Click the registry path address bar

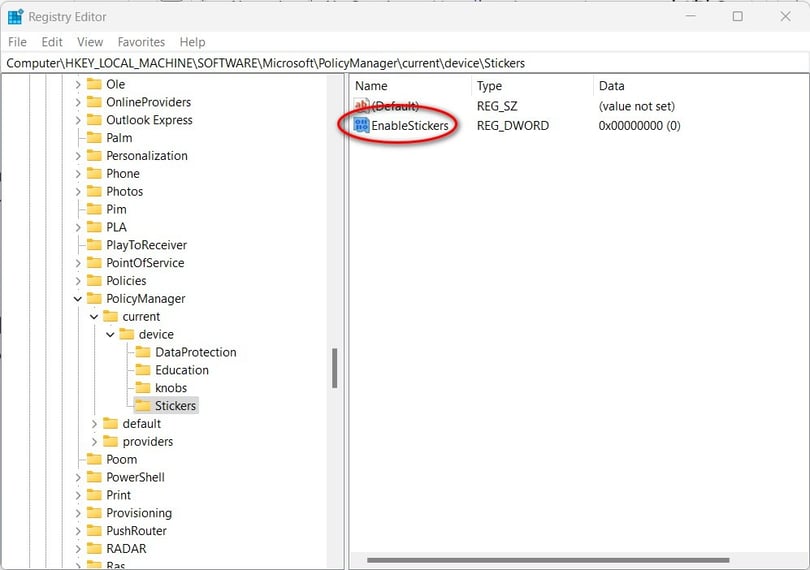[x=400, y=63]
